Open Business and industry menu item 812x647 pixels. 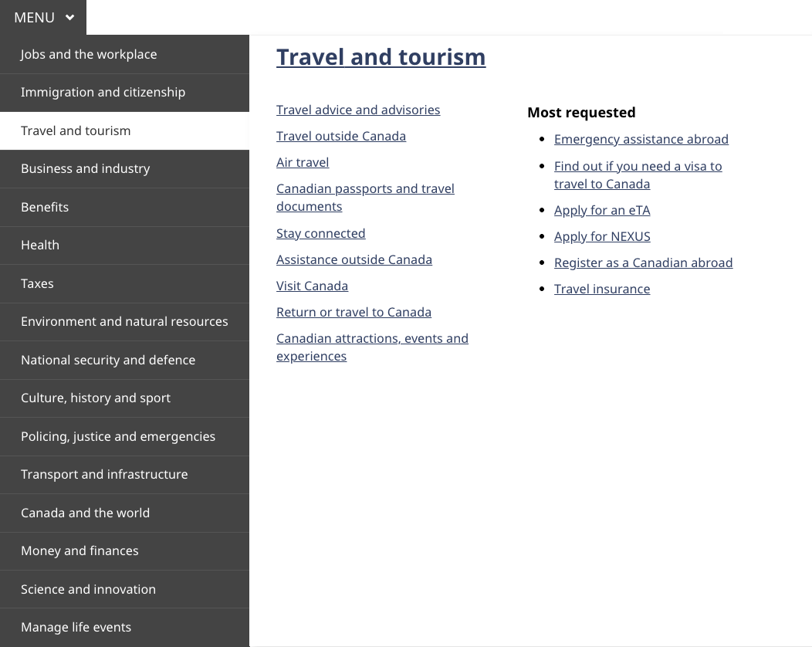coord(124,169)
